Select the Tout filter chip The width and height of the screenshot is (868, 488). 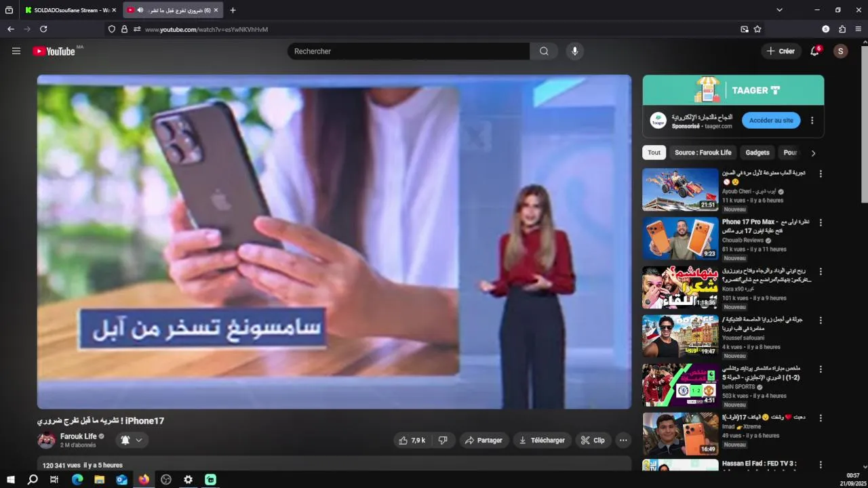[x=654, y=152]
